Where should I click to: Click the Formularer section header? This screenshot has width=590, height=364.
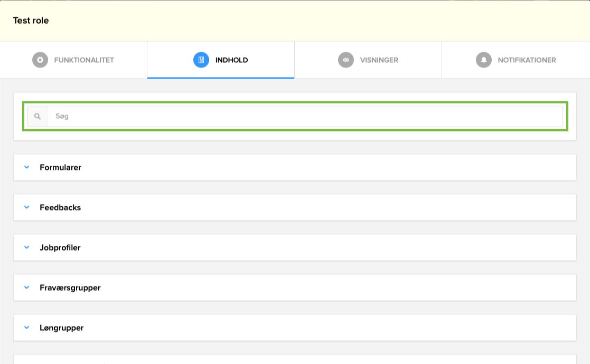click(60, 167)
